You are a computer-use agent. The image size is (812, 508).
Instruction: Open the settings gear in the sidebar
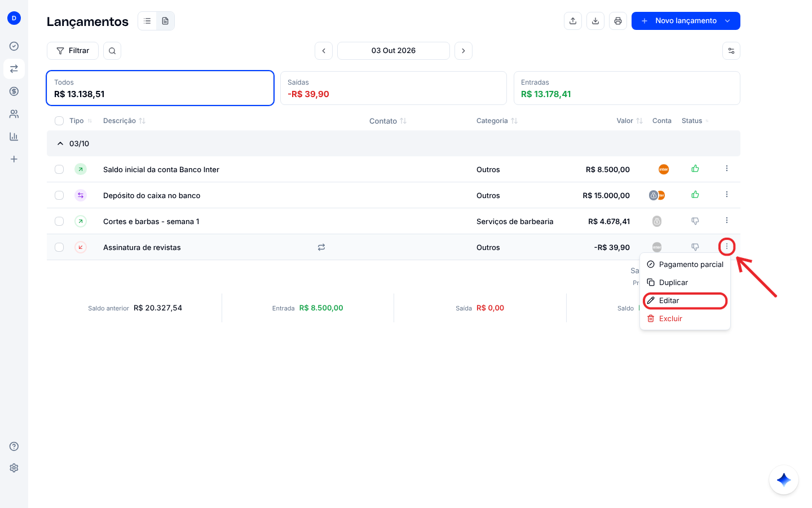[14, 468]
